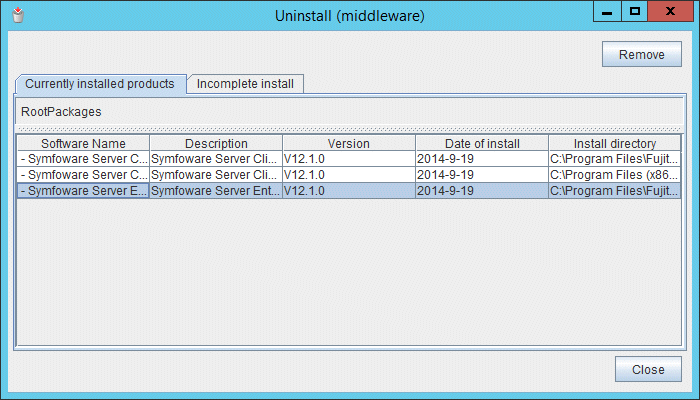Image resolution: width=700 pixels, height=400 pixels.
Task: Maximize the Uninstall (middleware) window
Action: 634,11
